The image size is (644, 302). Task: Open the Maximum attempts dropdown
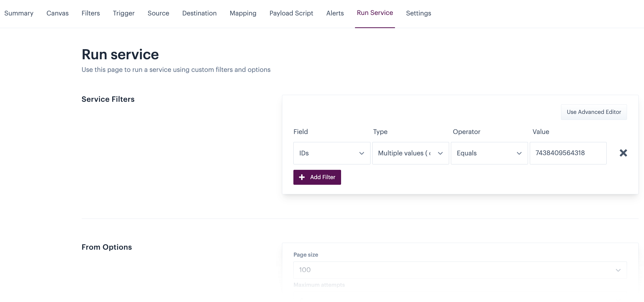pyautogui.click(x=460, y=298)
